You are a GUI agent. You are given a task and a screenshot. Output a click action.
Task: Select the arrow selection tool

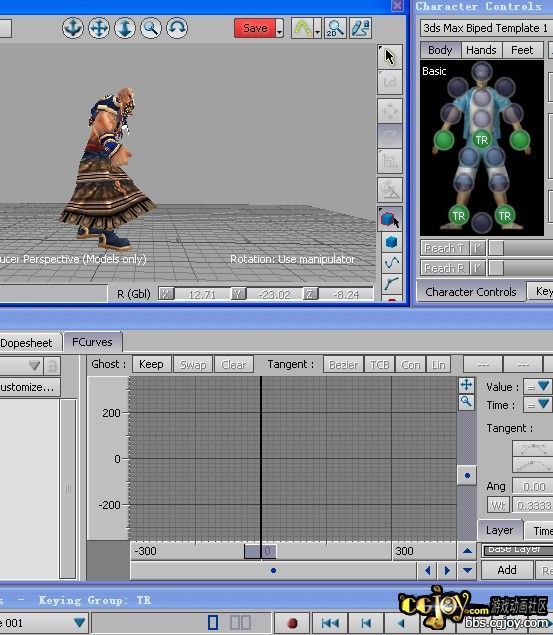coord(389,57)
